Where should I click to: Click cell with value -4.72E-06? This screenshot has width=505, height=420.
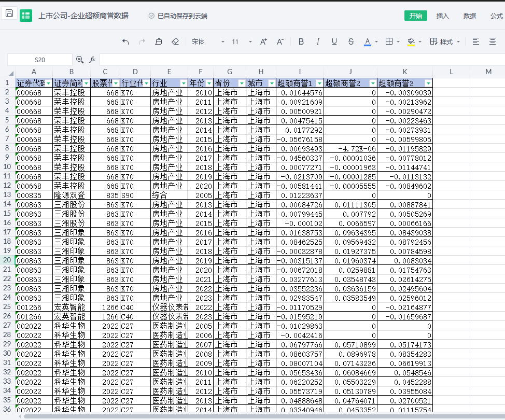coord(350,149)
